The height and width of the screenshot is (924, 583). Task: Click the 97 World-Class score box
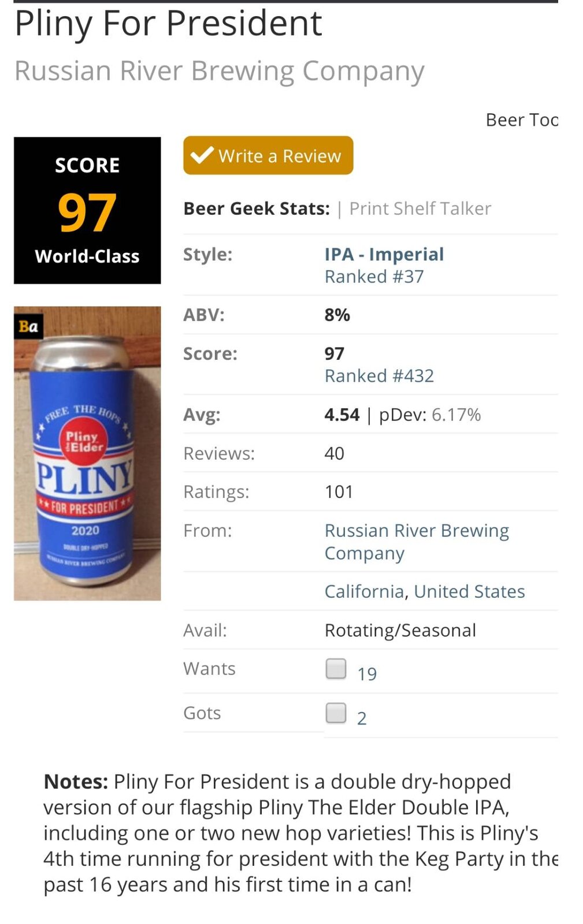[x=87, y=210]
